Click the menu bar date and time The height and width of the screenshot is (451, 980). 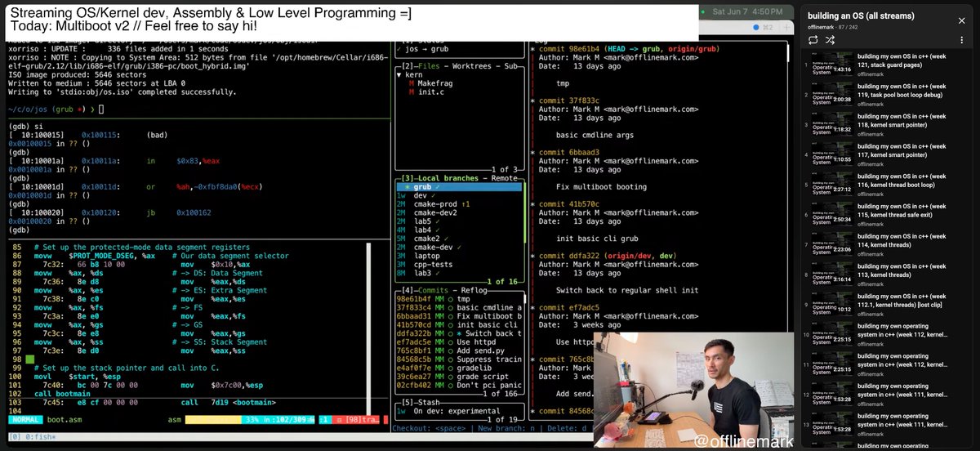[x=746, y=11]
